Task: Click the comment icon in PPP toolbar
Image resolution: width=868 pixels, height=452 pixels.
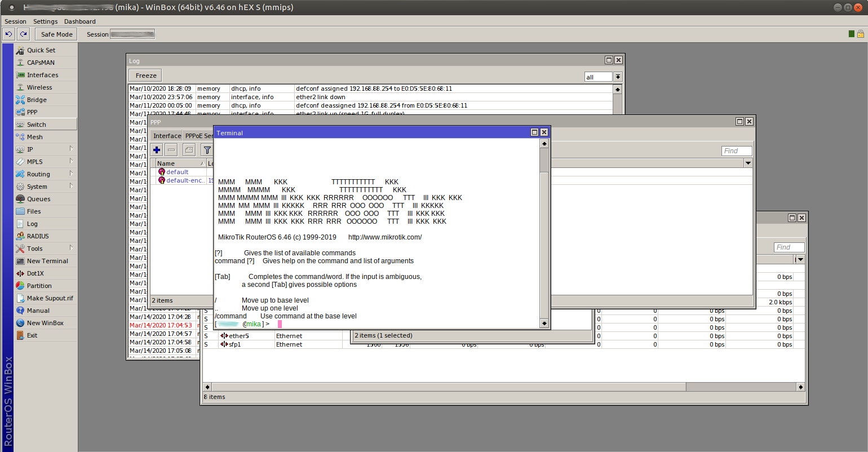Action: 189,150
